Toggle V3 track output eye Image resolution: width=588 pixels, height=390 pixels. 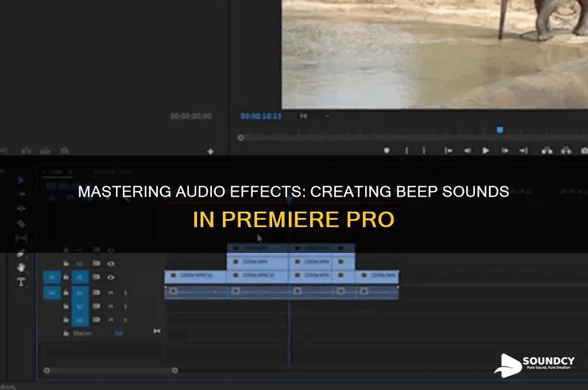point(111,250)
